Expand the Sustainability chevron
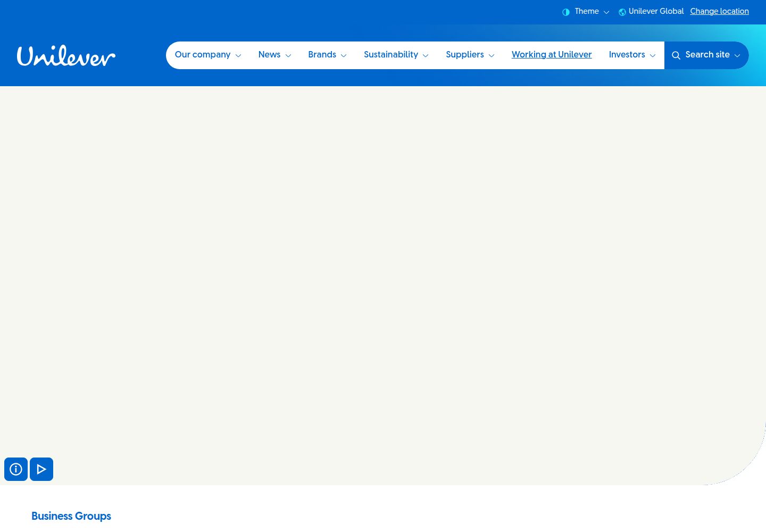766x532 pixels. click(426, 55)
